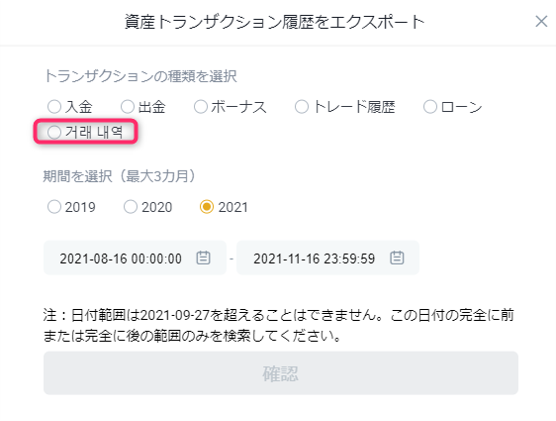
Task: Click the 거래 내역 label text
Action: click(94, 132)
